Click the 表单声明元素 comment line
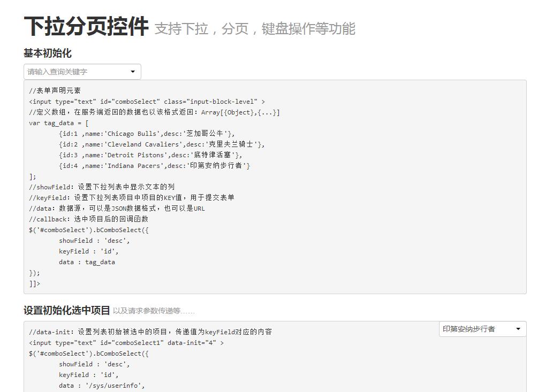 (x=55, y=90)
